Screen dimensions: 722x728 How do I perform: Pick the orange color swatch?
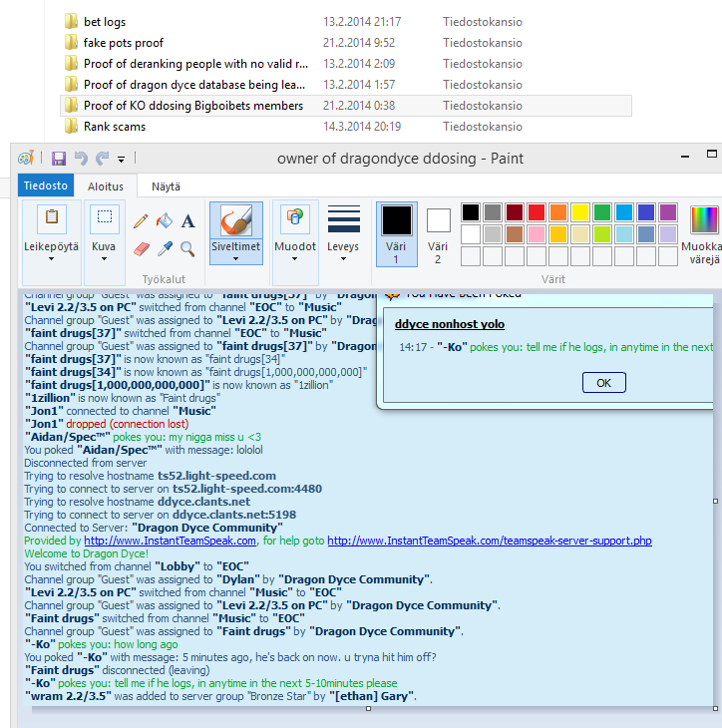(x=558, y=212)
